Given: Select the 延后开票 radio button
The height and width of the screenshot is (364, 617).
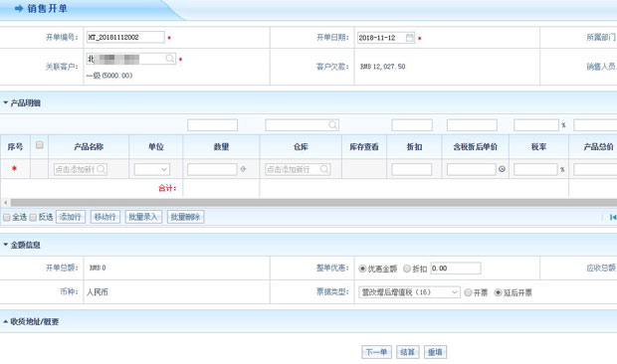Looking at the screenshot, I should tap(498, 292).
